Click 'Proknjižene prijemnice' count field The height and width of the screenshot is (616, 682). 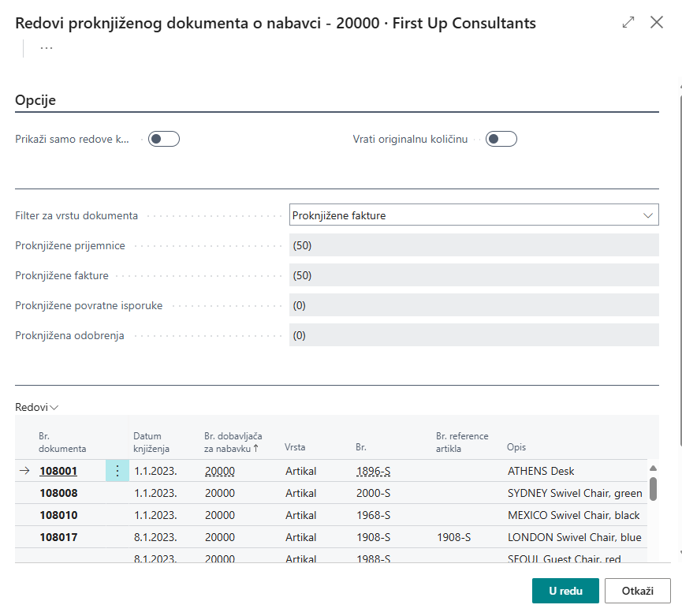tap(473, 245)
